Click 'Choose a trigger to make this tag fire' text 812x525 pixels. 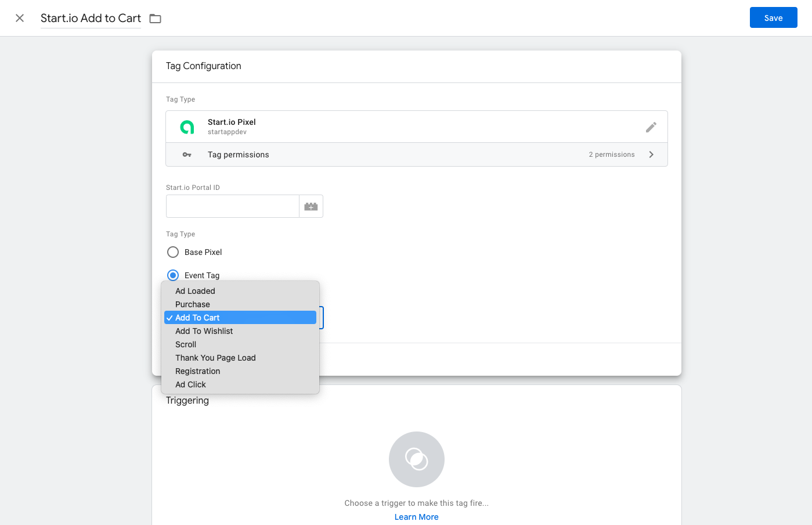click(x=417, y=503)
